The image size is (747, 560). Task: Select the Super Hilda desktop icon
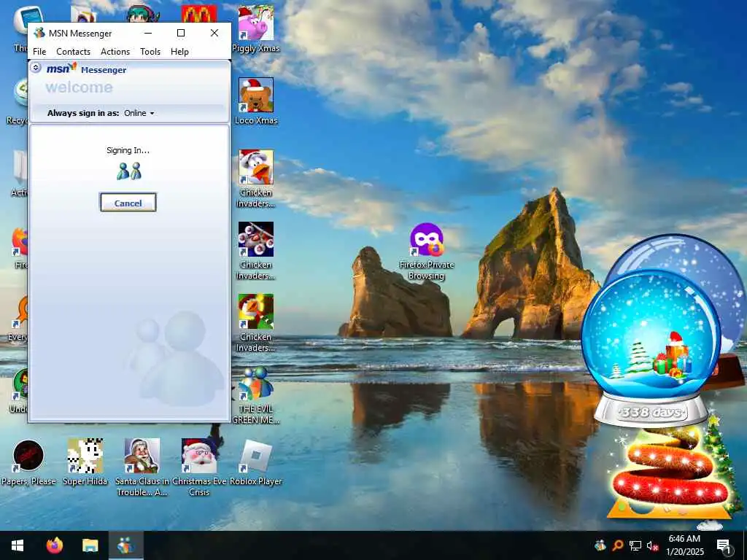coord(85,462)
